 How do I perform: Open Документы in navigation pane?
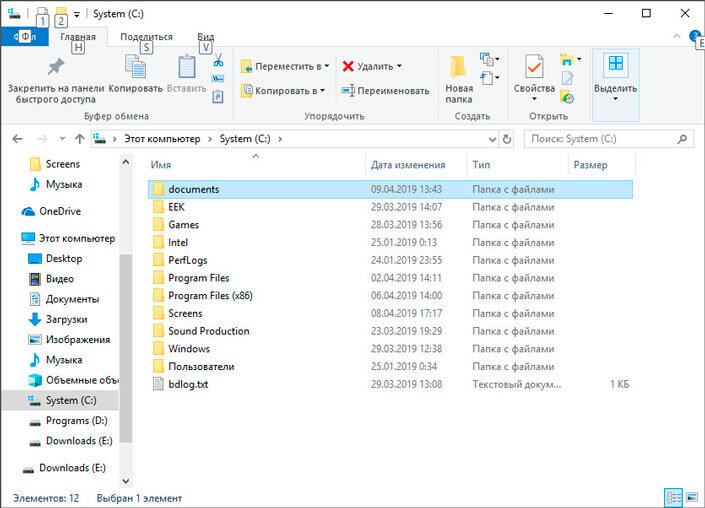(x=63, y=299)
